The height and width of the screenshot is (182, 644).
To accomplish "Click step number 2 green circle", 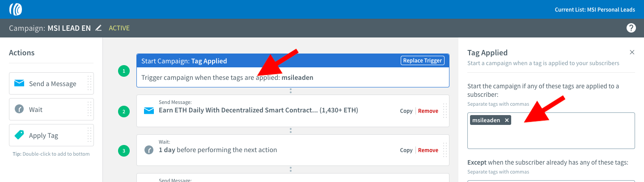I will click(x=124, y=112).
